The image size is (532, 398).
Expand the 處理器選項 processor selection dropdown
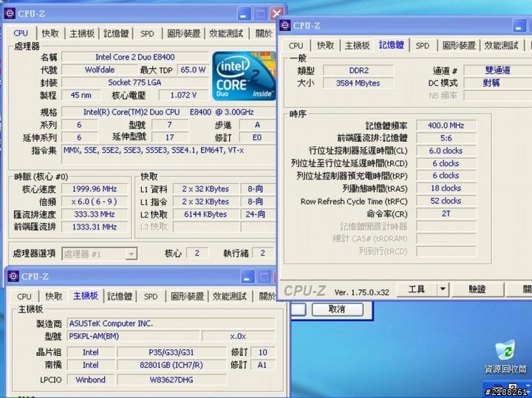click(131, 253)
